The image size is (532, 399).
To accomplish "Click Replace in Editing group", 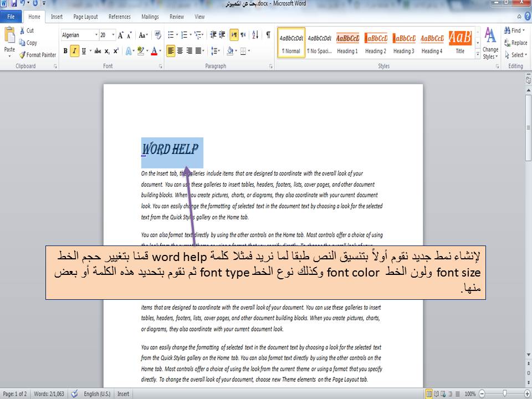I will coord(516,43).
